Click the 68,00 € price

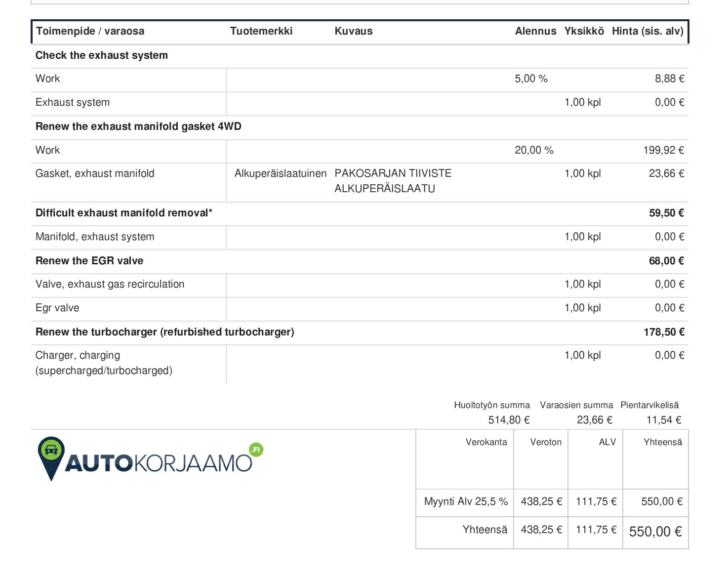(x=666, y=261)
